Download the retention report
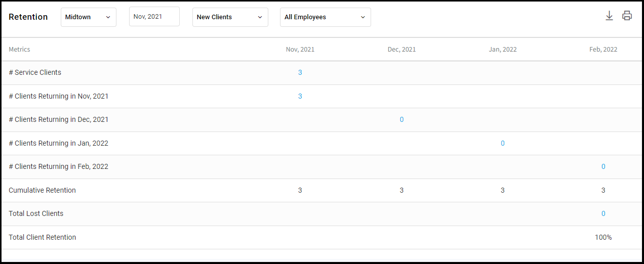 609,16
